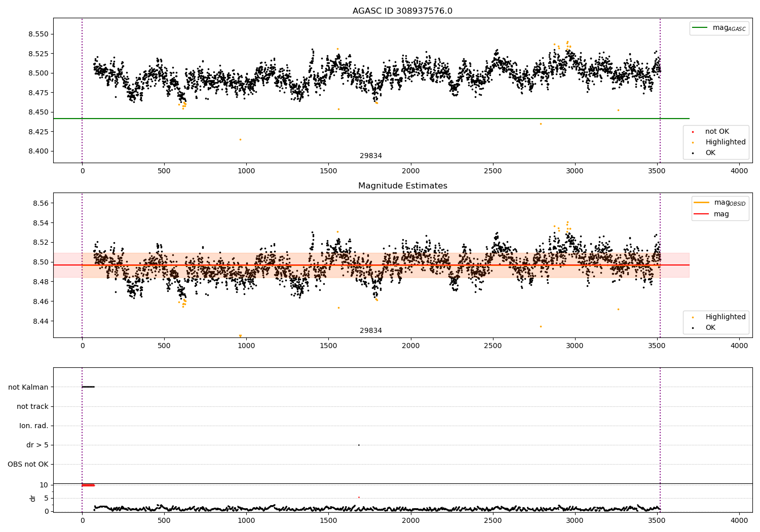This screenshot has width=760, height=532.
Task: Click "Highlighted" in the top plot legend
Action: pyautogui.click(x=725, y=142)
